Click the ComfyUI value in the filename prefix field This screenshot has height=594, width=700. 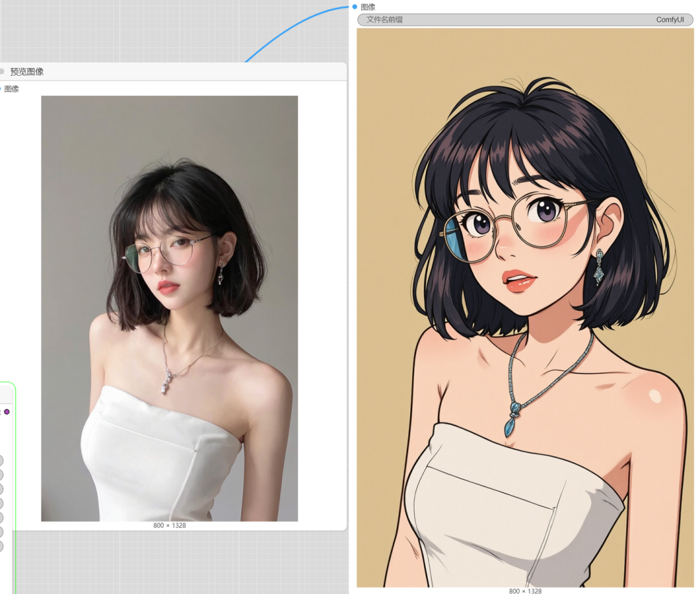point(670,19)
